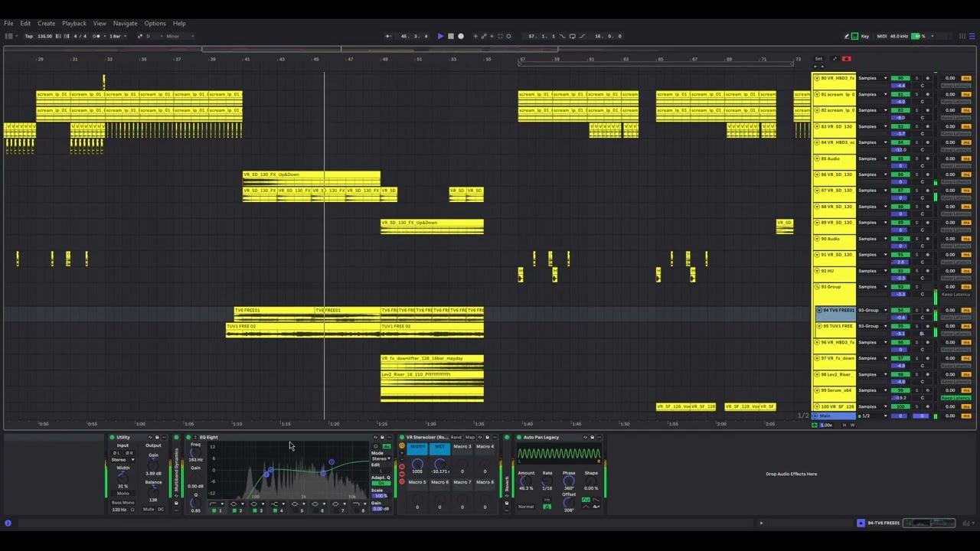
Task: Toggle track activator 80
Action: tap(901, 78)
